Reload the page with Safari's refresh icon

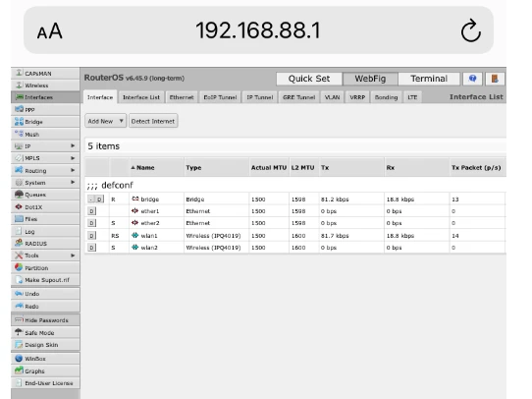(x=470, y=30)
